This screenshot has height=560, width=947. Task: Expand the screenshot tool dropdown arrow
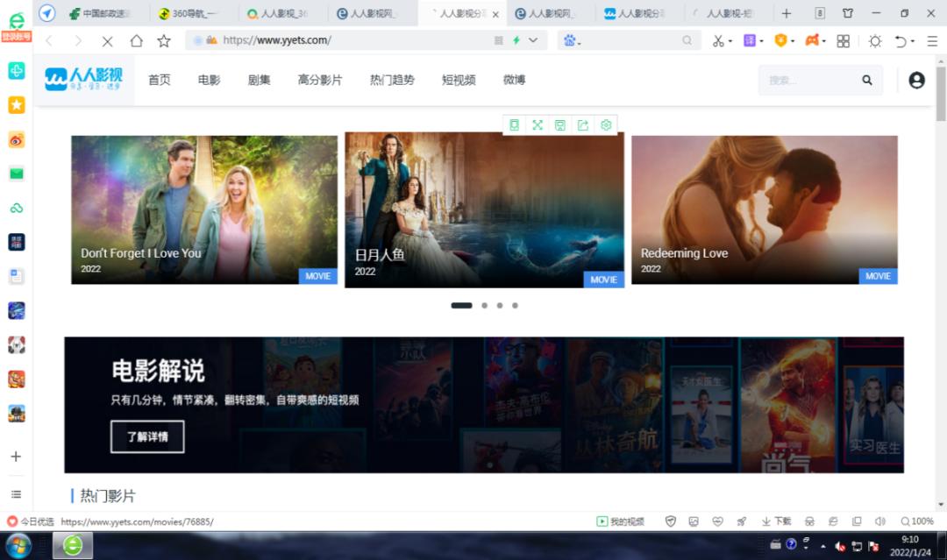[x=730, y=41]
